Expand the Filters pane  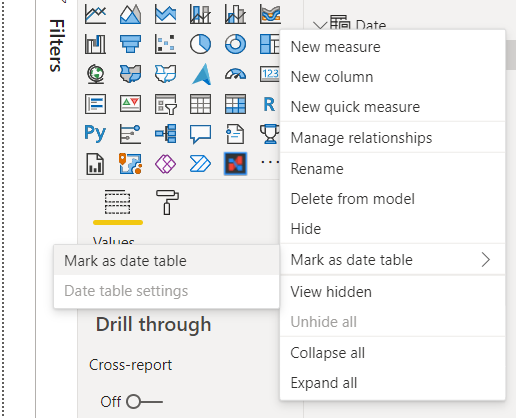coord(56,45)
